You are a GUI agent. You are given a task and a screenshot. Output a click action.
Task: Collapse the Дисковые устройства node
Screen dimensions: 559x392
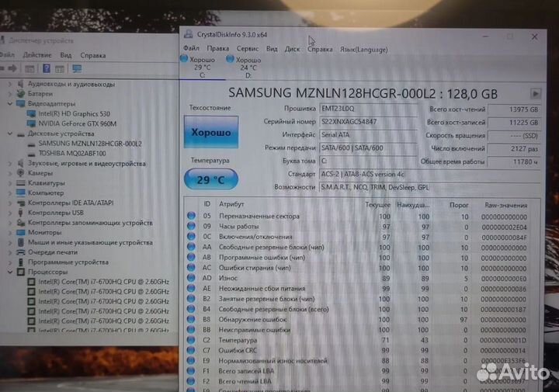[x=10, y=134]
